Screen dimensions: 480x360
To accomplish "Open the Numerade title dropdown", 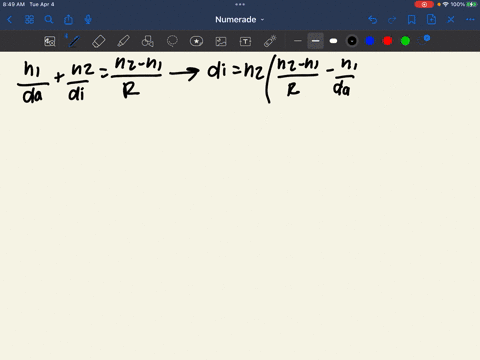I will coord(240,20).
